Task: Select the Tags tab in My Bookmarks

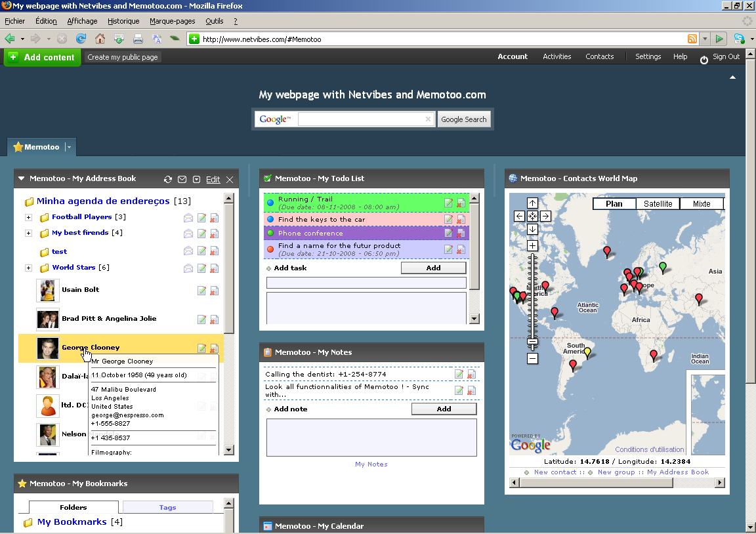Action: 167,507
